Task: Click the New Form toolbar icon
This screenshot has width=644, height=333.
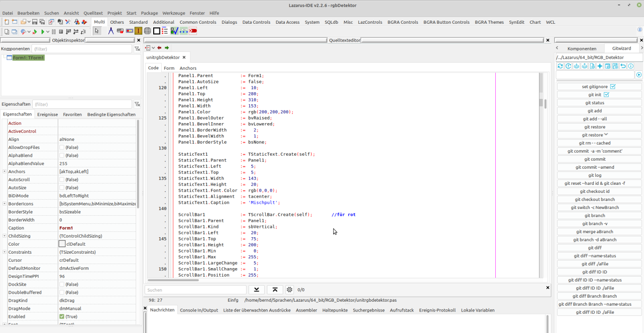Action: pyautogui.click(x=14, y=21)
